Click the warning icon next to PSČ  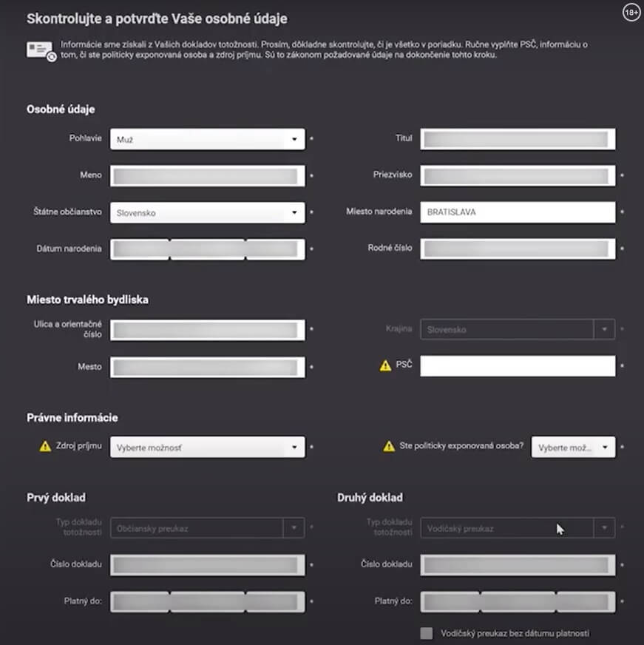coord(385,365)
